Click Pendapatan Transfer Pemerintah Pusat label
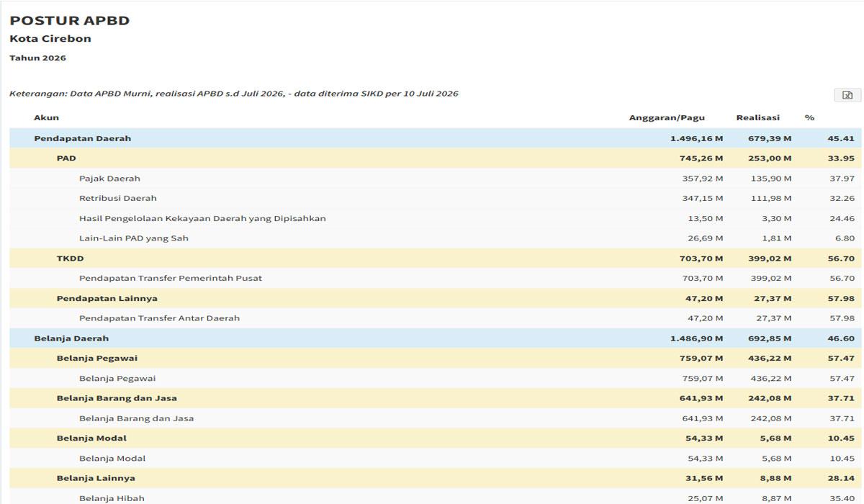The height and width of the screenshot is (504, 864). click(171, 278)
